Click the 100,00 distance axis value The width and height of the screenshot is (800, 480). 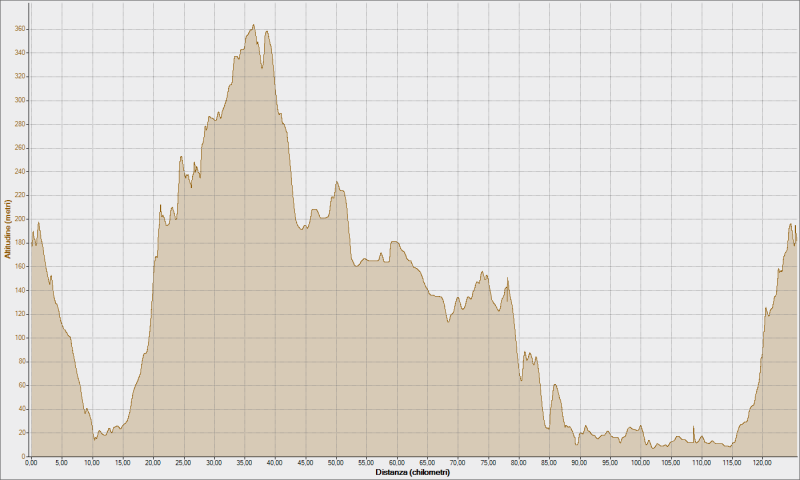(640, 463)
